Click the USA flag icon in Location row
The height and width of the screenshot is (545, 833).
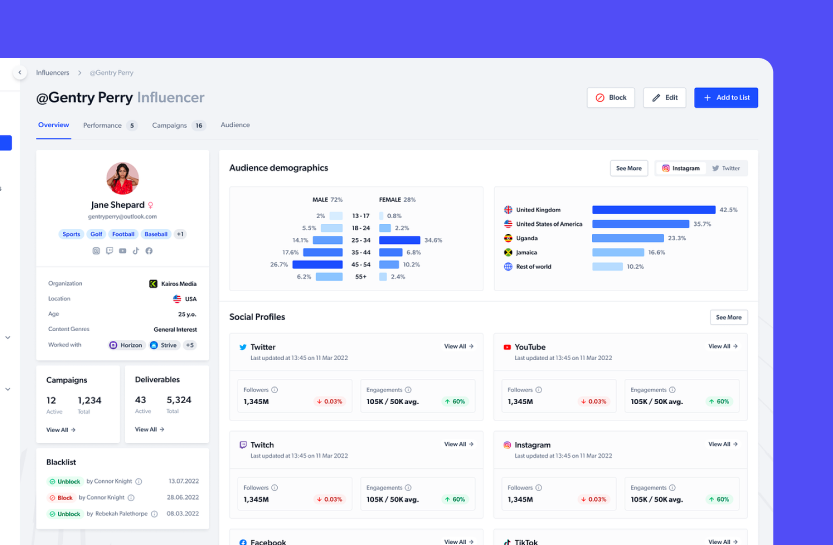177,299
